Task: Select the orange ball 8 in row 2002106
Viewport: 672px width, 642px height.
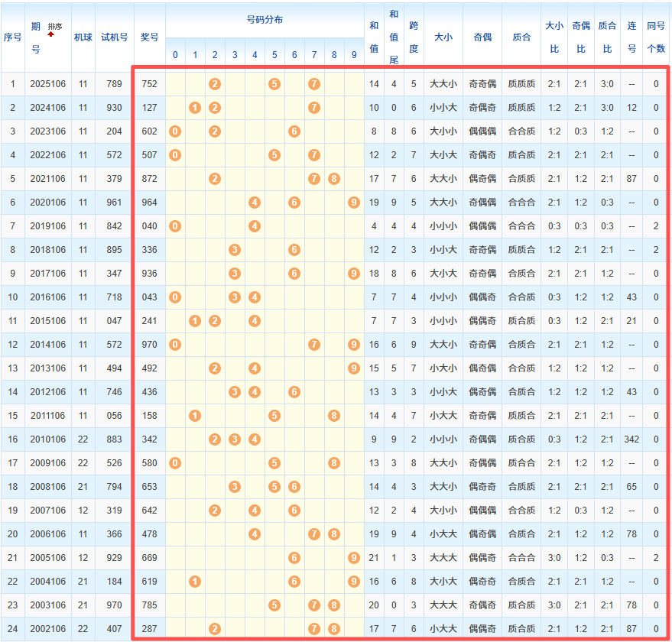Action: pos(334,629)
